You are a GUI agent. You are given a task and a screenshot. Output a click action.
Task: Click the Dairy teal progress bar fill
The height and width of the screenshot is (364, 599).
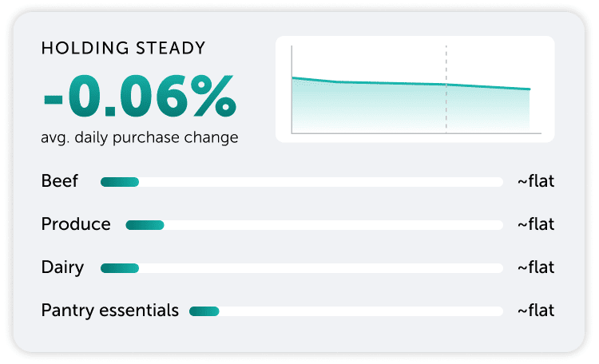coord(120,268)
